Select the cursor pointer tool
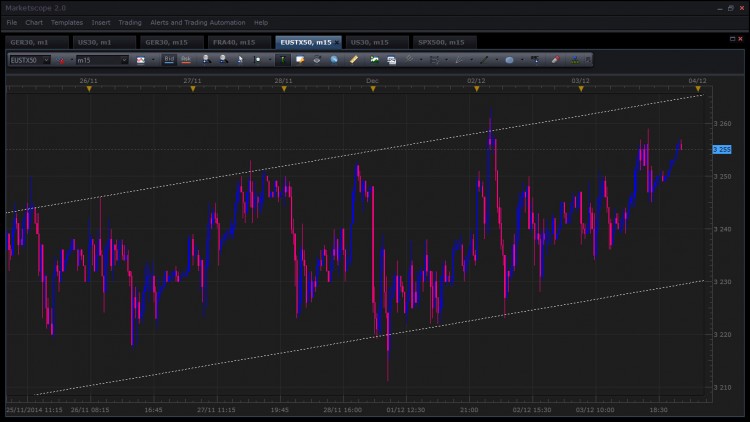 240,60
